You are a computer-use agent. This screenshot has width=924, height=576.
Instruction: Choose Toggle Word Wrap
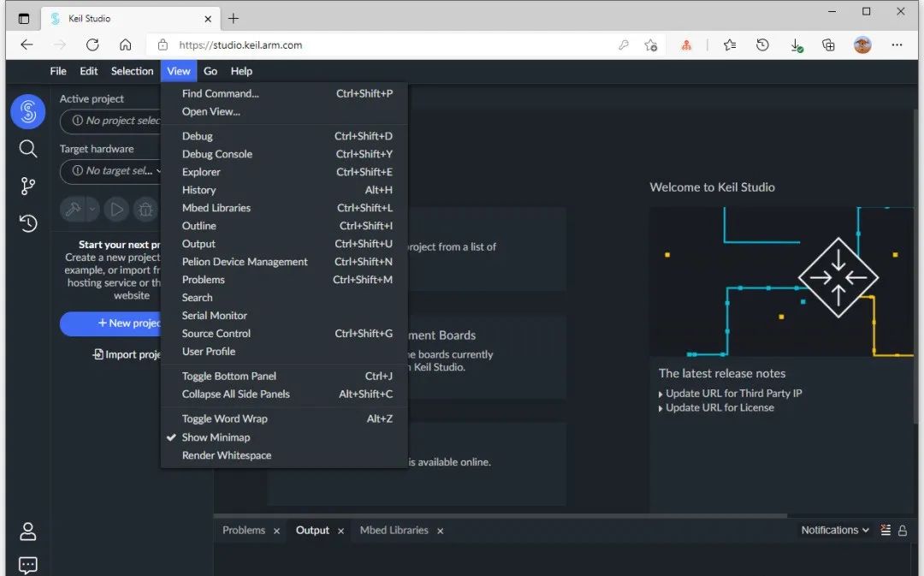point(284,419)
